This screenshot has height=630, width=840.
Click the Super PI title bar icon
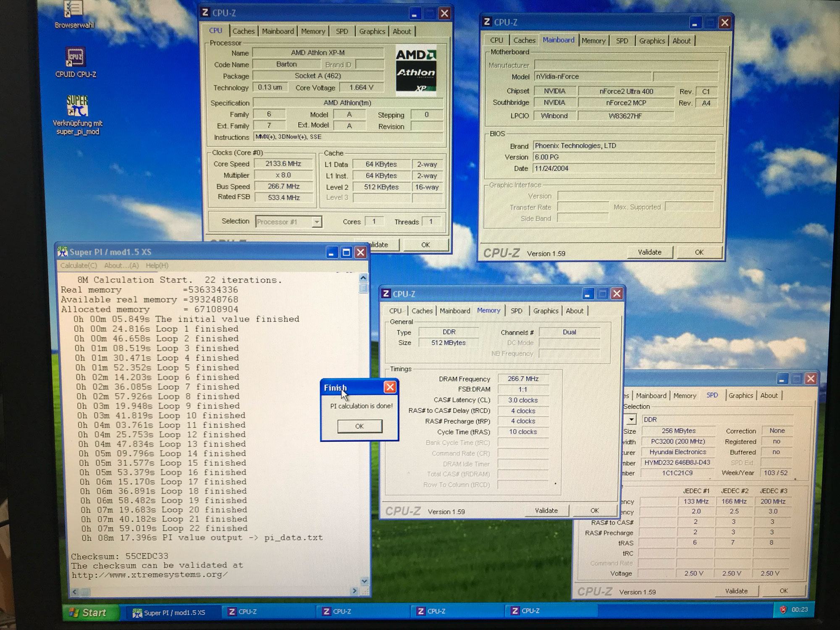click(x=63, y=252)
